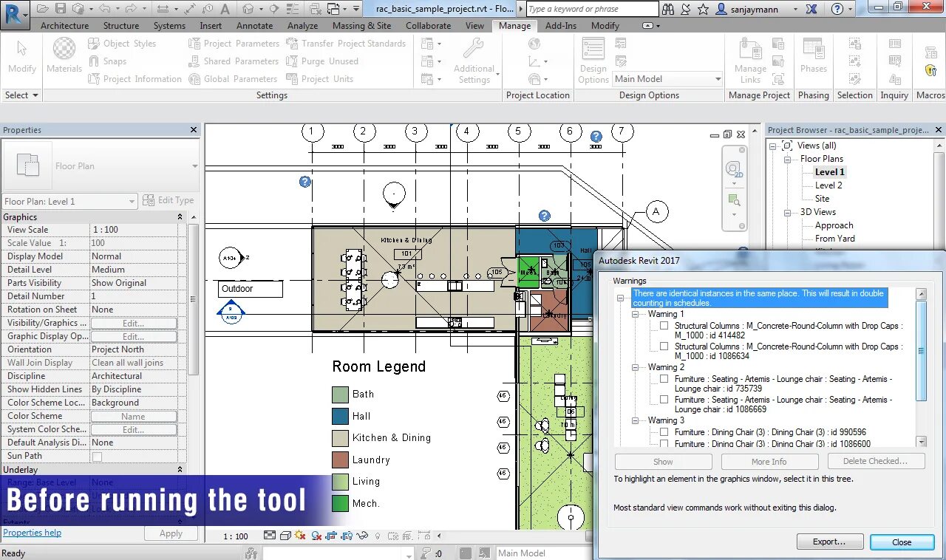Collapse the Warning 1 tree node
The height and width of the screenshot is (560, 946).
(636, 314)
